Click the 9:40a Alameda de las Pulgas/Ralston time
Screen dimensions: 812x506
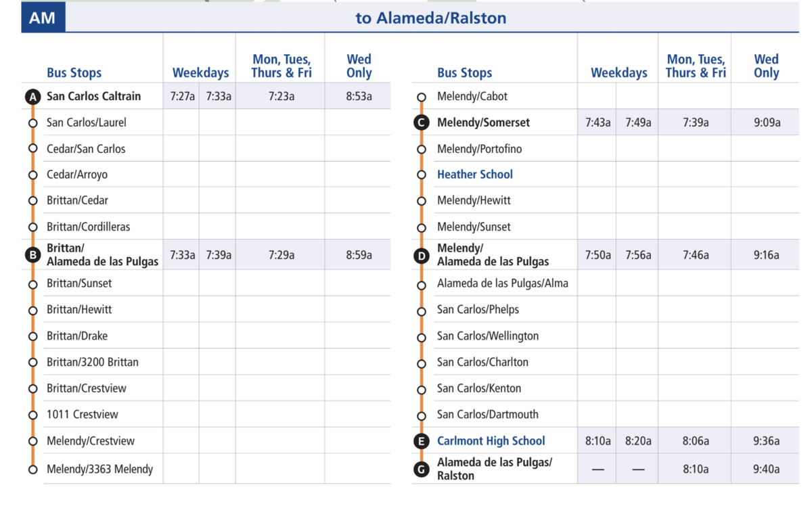click(766, 469)
